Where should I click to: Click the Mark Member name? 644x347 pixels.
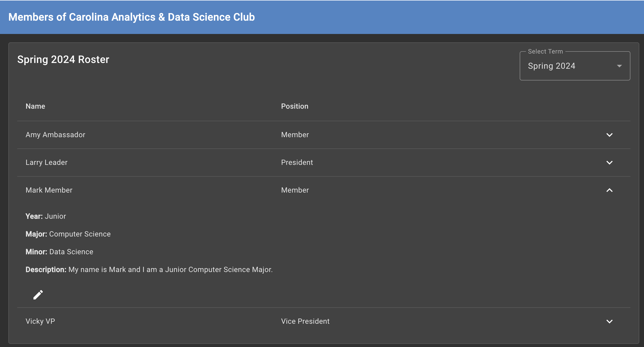49,190
